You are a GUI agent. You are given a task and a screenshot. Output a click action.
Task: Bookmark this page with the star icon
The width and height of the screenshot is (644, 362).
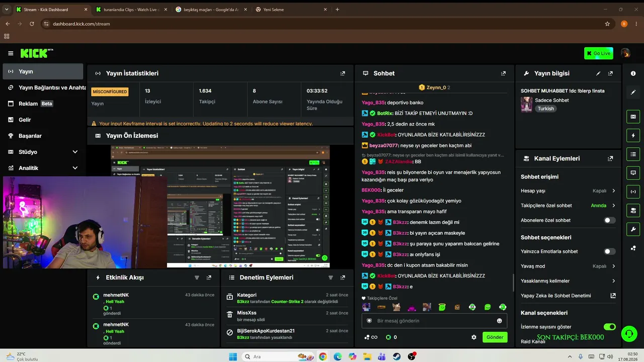click(x=607, y=24)
